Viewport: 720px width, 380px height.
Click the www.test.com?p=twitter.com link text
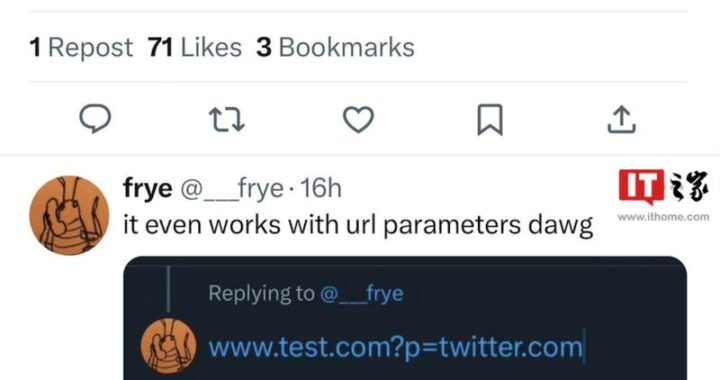pos(396,347)
